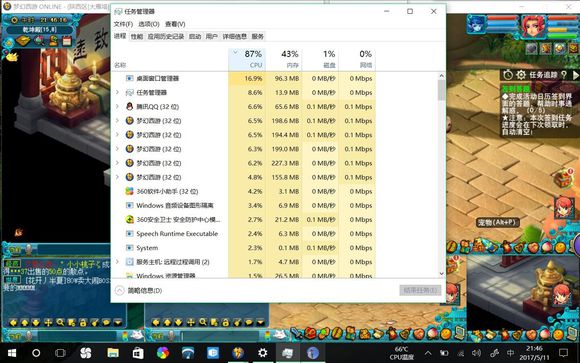The width and height of the screenshot is (580, 363).
Task: Expand the 任务管理器 process group
Action: click(117, 92)
